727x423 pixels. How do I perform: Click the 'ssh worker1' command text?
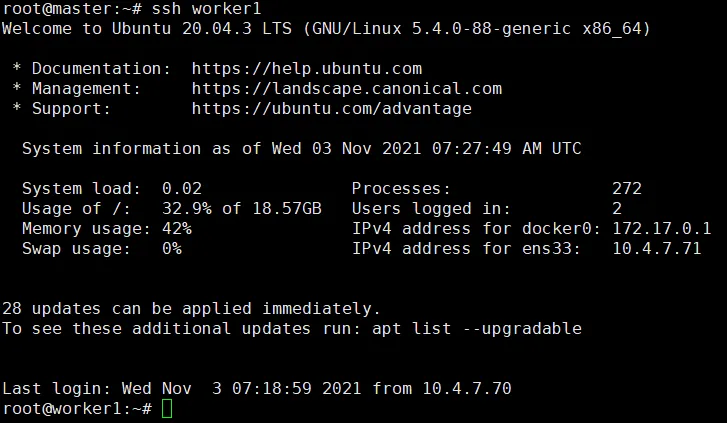(x=206, y=8)
